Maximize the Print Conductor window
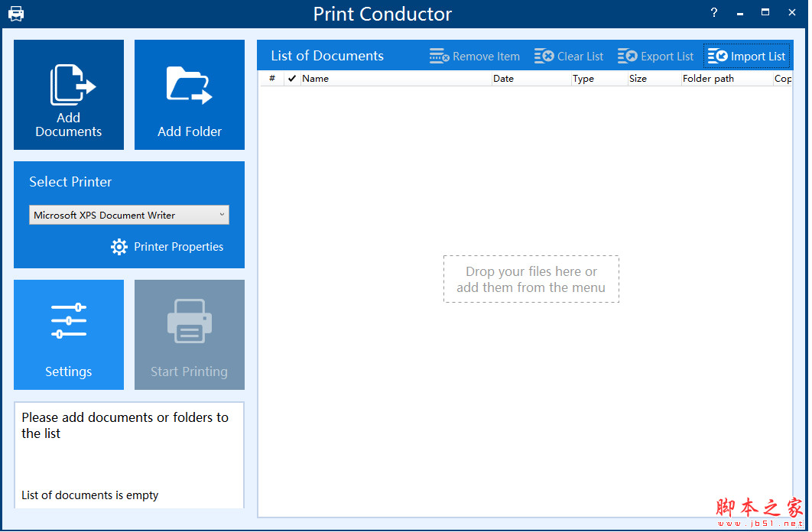The image size is (812, 532). click(765, 12)
